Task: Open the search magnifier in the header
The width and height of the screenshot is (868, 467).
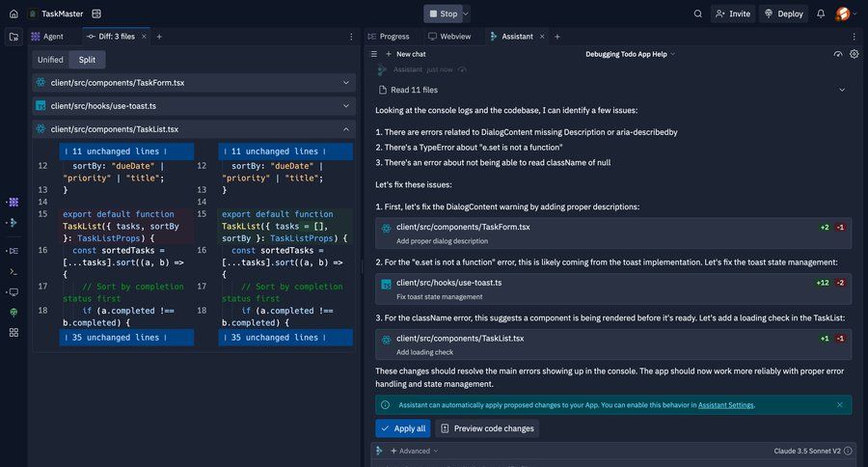Action: click(x=698, y=14)
